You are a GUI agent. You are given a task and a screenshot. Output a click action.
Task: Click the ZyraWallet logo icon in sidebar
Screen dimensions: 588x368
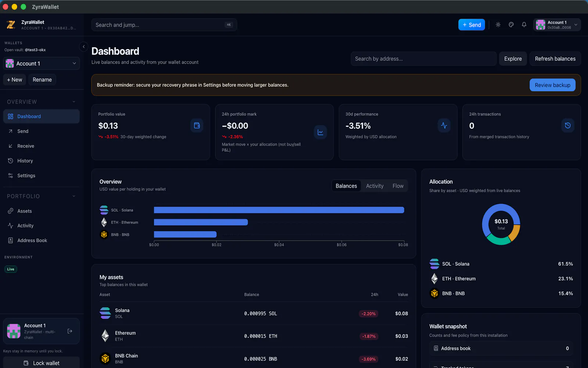tap(11, 25)
